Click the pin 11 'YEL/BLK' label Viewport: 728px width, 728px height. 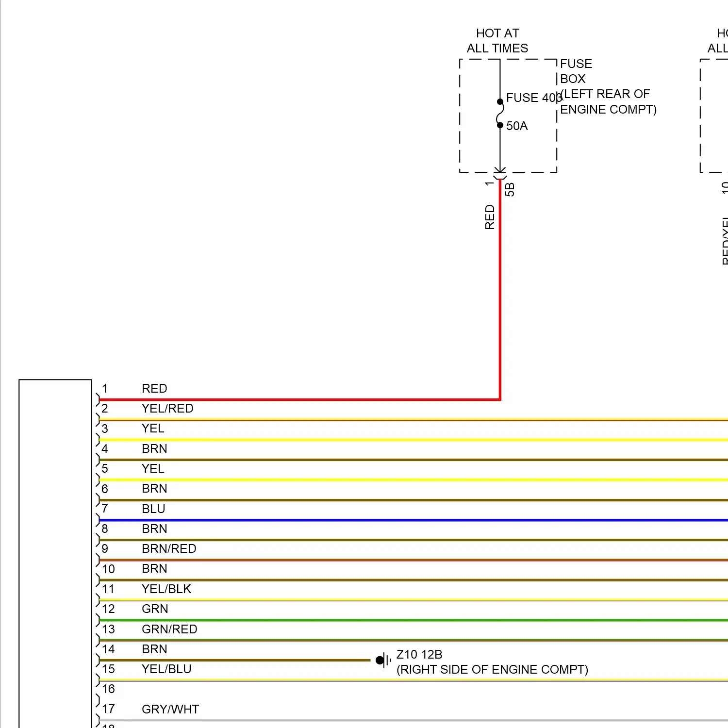coord(166,589)
